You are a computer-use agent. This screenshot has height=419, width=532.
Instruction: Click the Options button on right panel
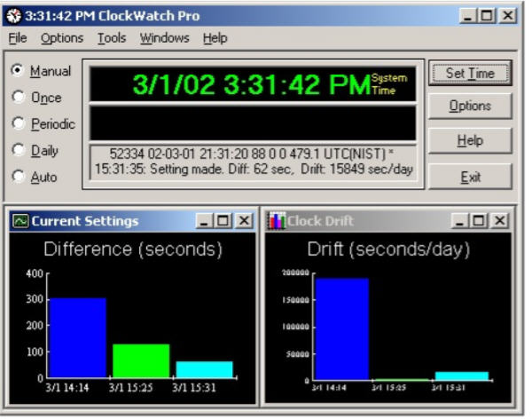pos(470,106)
